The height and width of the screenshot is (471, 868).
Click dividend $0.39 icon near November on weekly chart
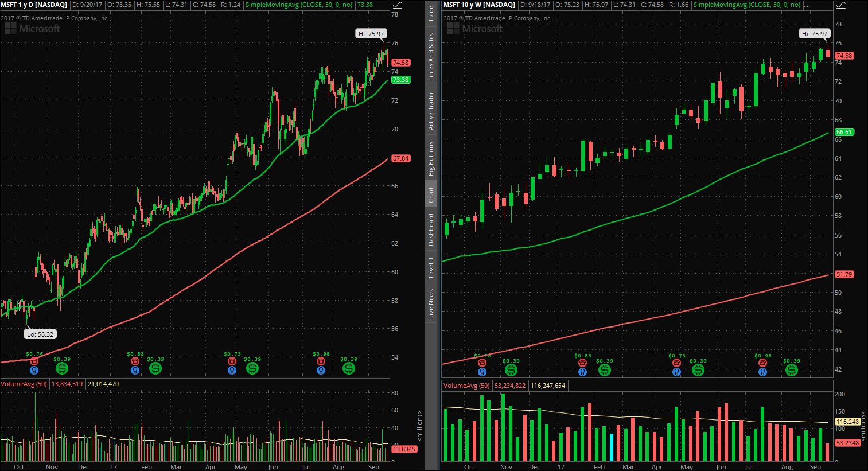point(511,370)
